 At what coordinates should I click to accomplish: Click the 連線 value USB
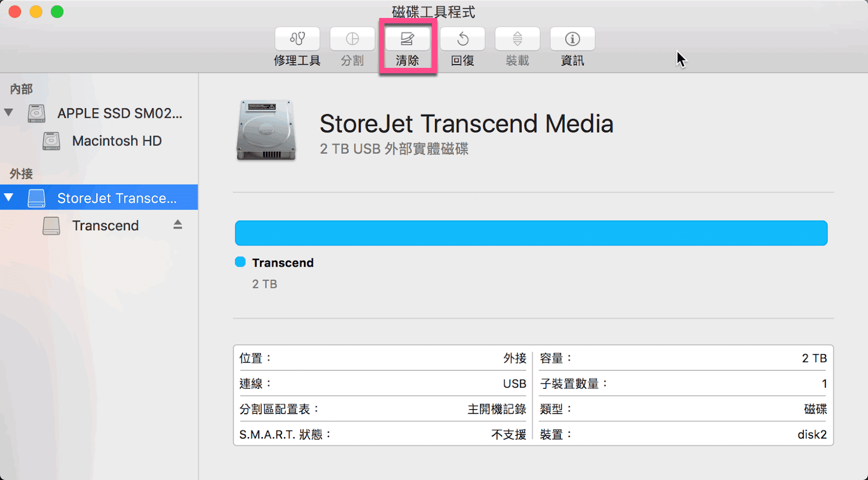coord(515,384)
